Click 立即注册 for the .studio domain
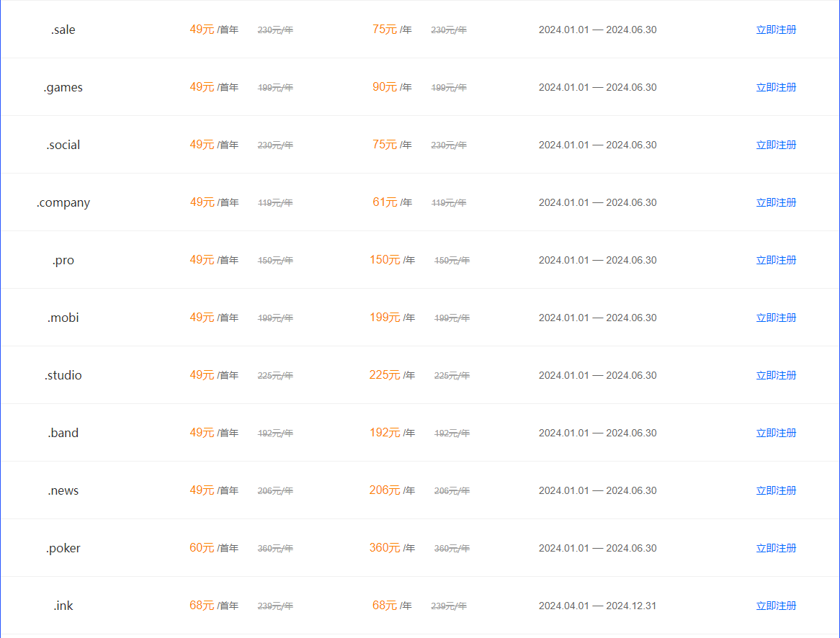 tap(776, 375)
